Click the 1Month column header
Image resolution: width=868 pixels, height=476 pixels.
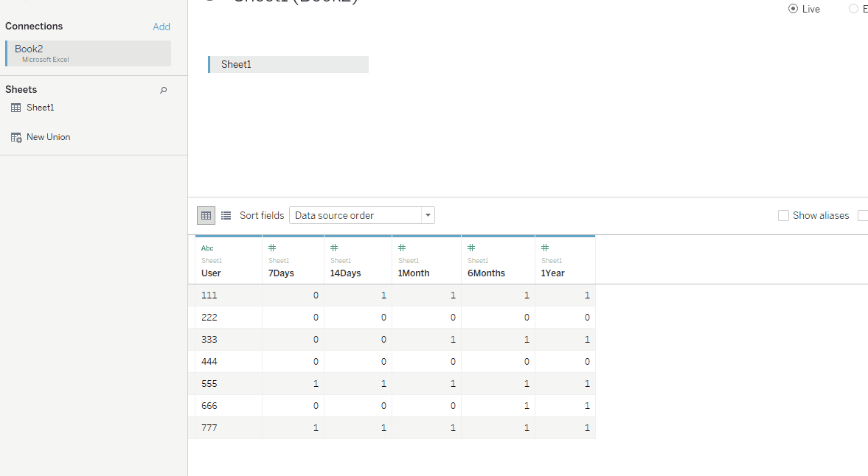point(413,273)
